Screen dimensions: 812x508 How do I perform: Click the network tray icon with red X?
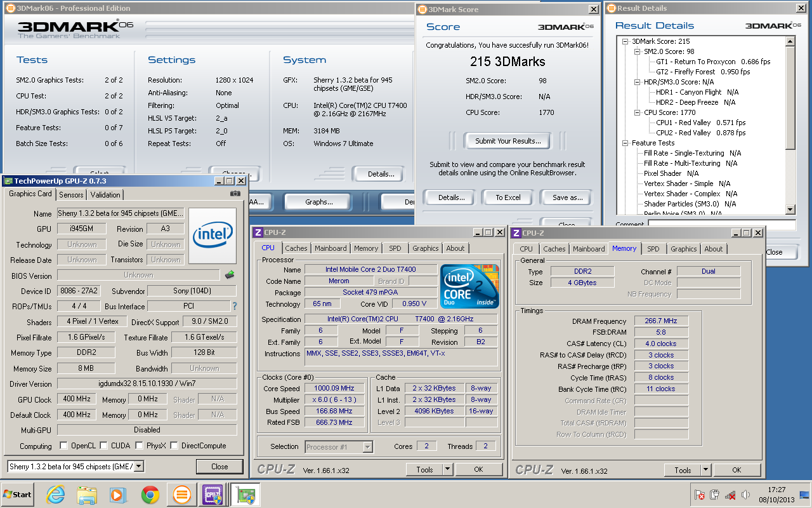[x=730, y=495]
